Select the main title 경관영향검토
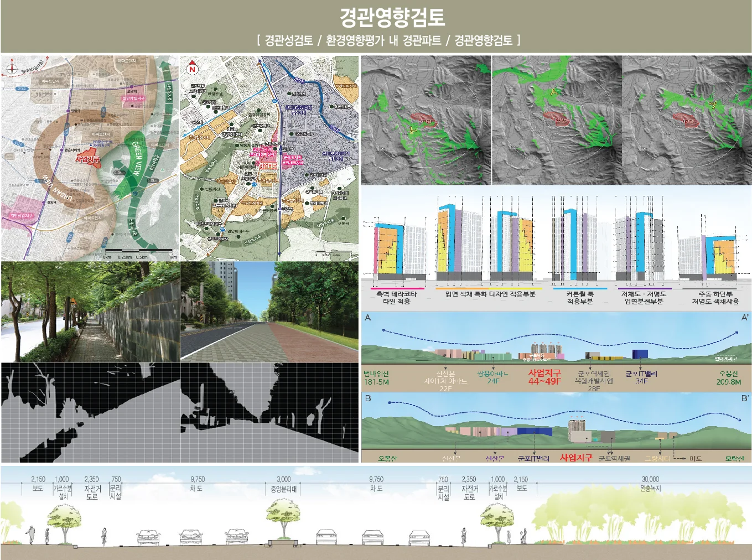The width and height of the screenshot is (752, 560). click(392, 17)
